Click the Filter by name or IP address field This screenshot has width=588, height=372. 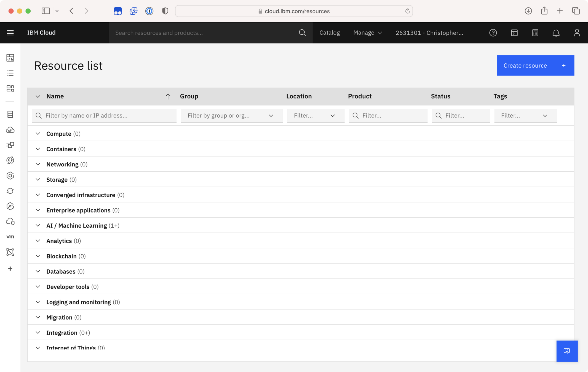pos(104,115)
